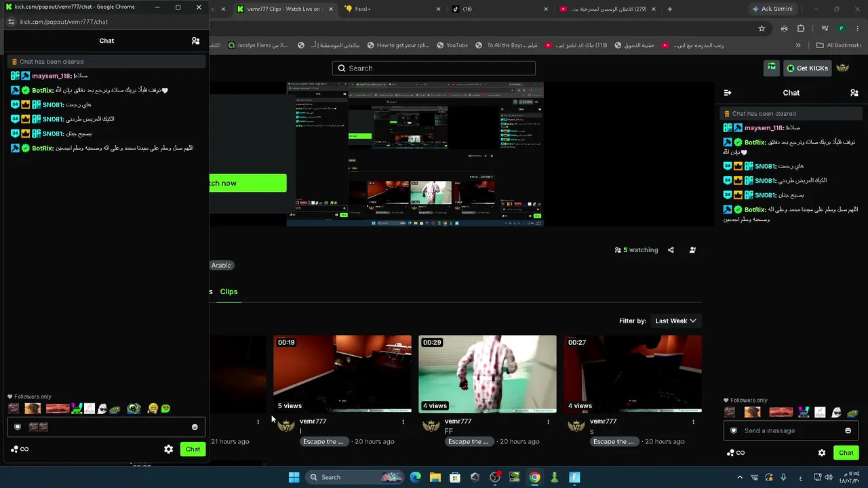Click the green Watch now button
This screenshot has height=488, width=868.
coord(248,183)
